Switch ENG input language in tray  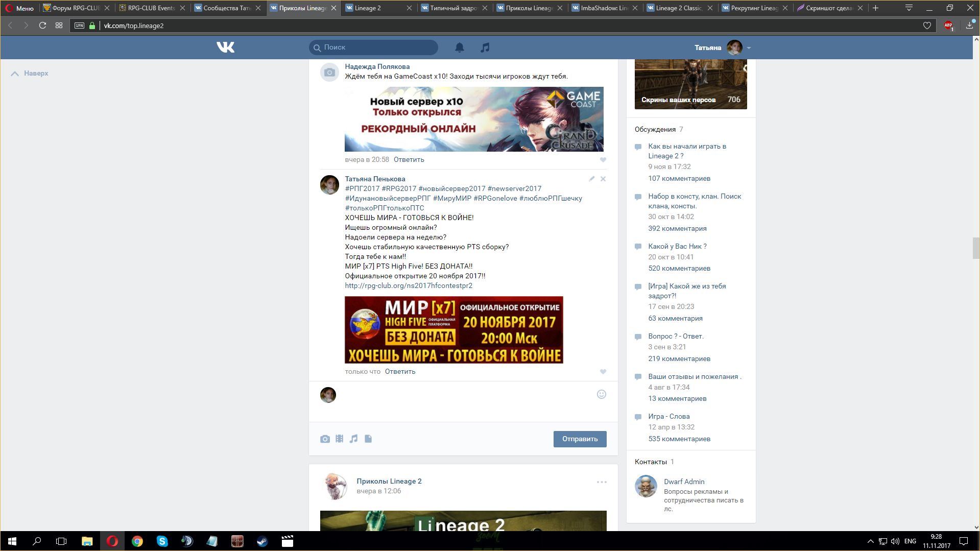[x=910, y=541]
